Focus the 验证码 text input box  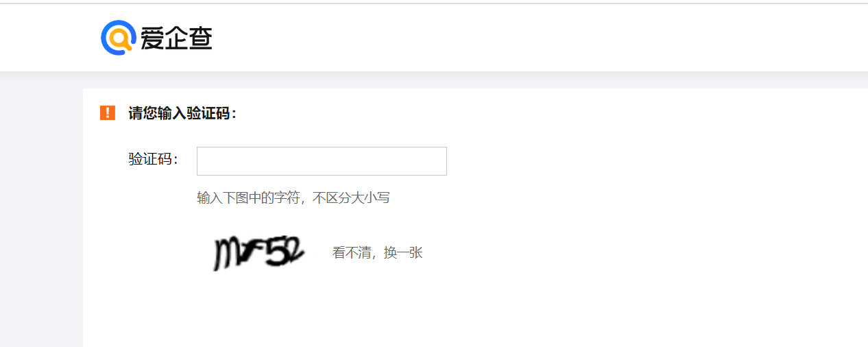pyautogui.click(x=322, y=161)
